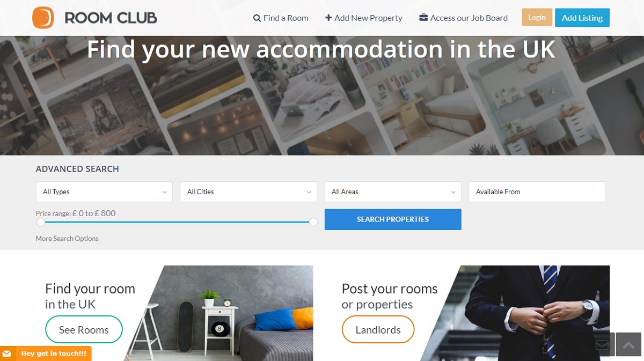This screenshot has width=644, height=361.
Task: Click the orange Room Club logo icon
Action: pyautogui.click(x=43, y=18)
